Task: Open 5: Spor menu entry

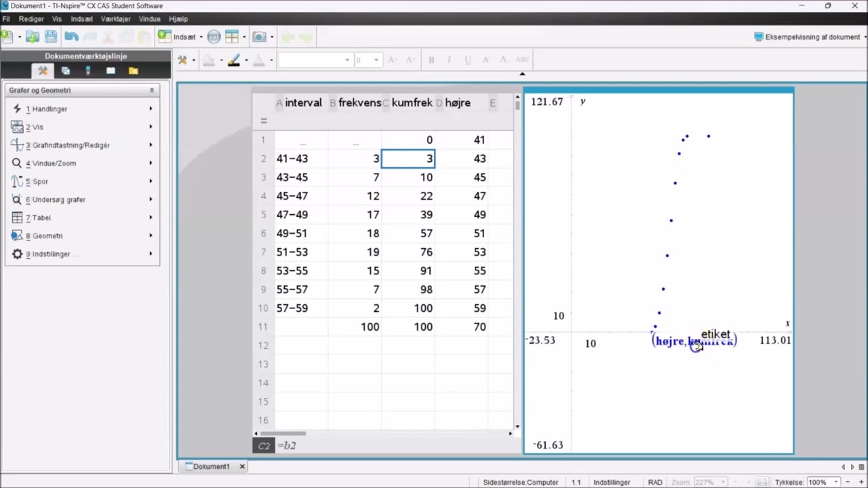Action: click(83, 182)
